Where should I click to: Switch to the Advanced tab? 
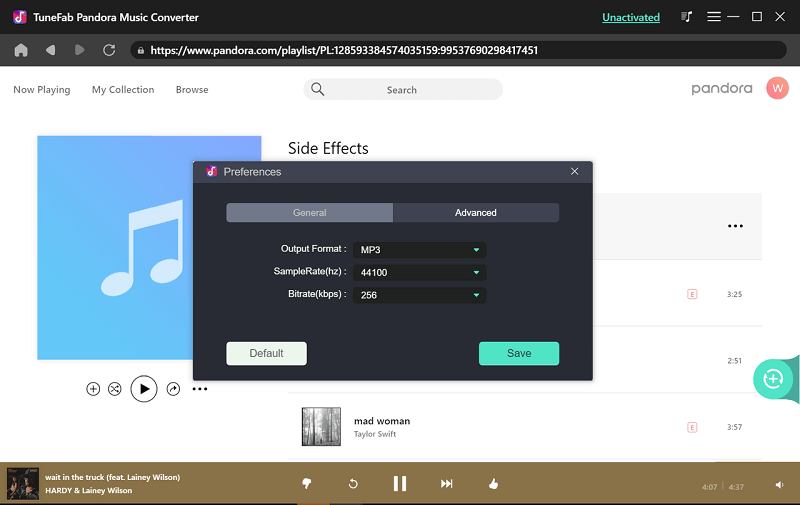point(476,212)
